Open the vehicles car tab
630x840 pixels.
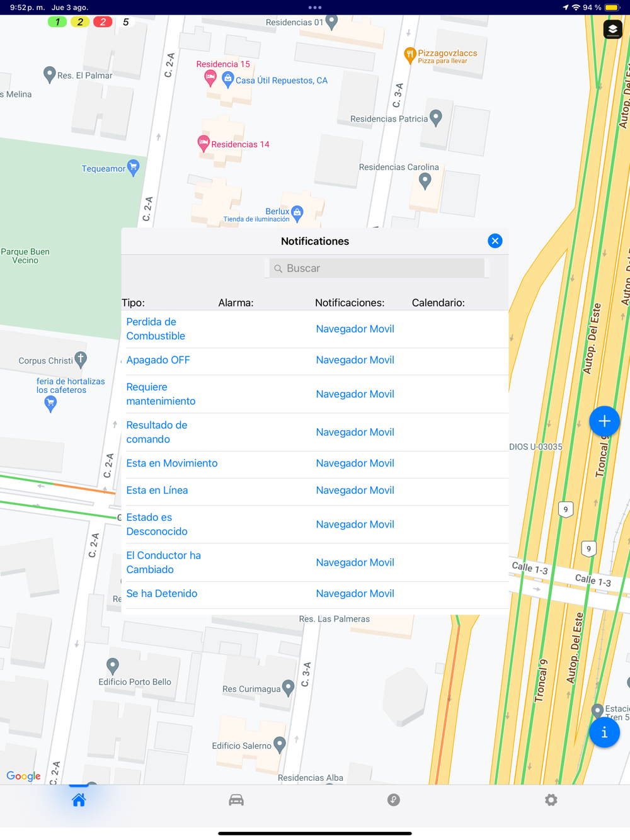tap(236, 800)
